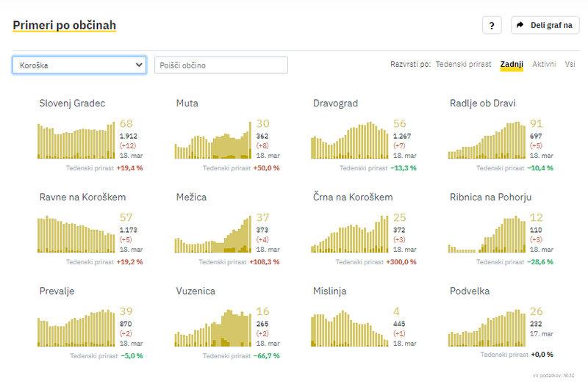Click the Poišči občino search field

tap(220, 65)
